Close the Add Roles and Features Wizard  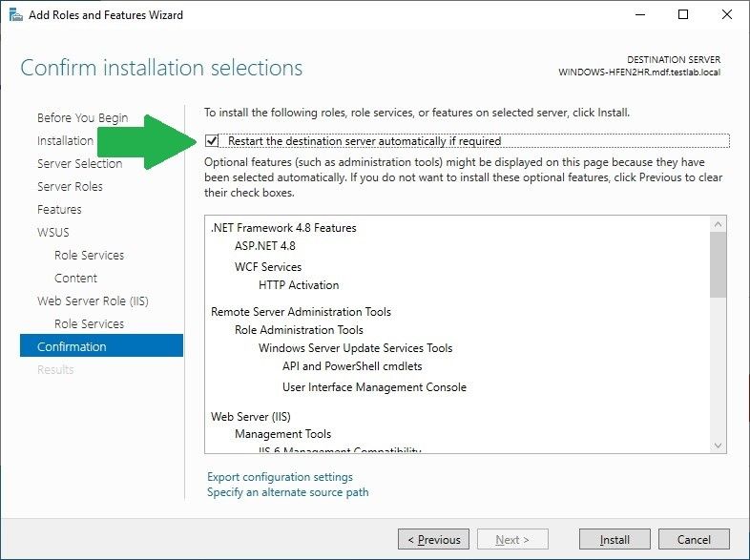click(726, 15)
